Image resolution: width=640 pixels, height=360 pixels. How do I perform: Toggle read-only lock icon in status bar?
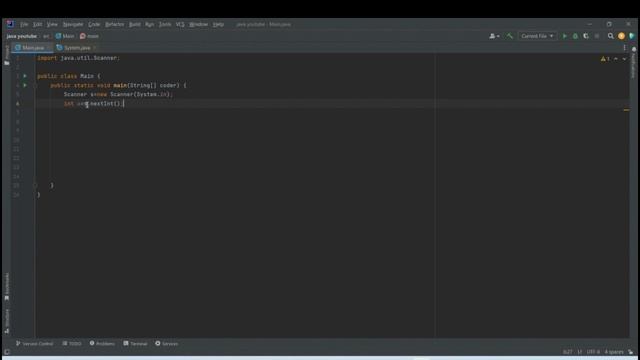pos(631,352)
